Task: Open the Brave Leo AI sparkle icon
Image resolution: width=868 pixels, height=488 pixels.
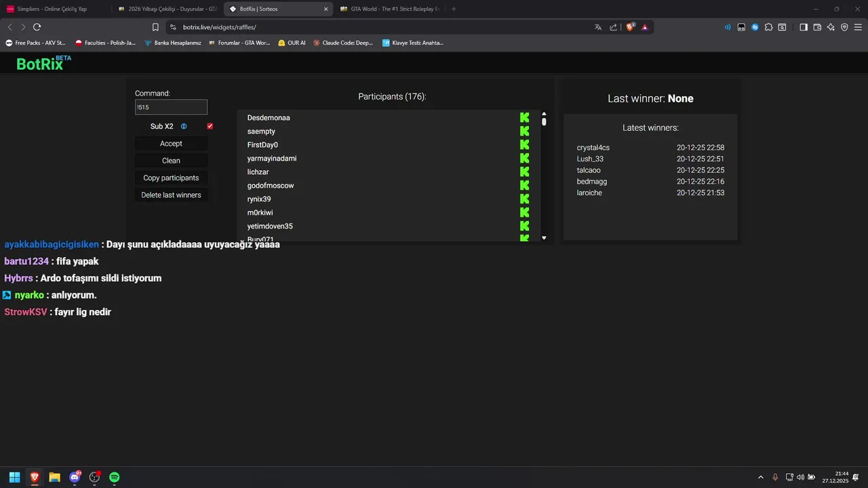Action: [x=831, y=27]
